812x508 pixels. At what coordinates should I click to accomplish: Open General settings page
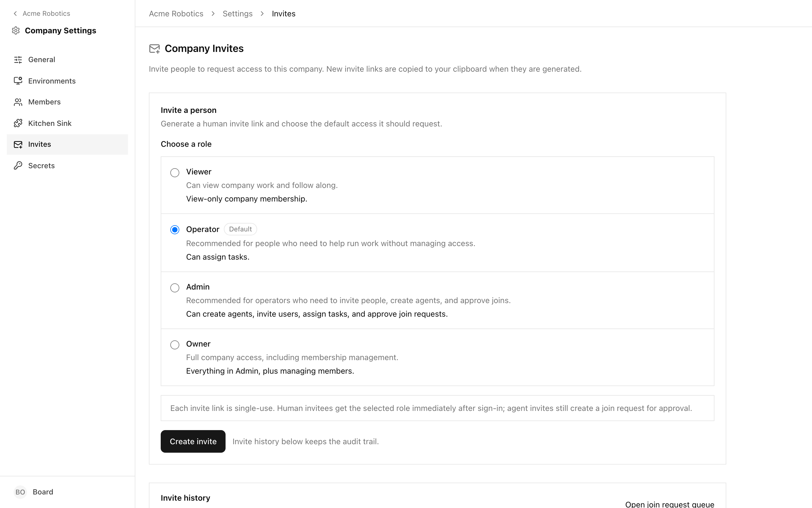[x=67, y=60]
